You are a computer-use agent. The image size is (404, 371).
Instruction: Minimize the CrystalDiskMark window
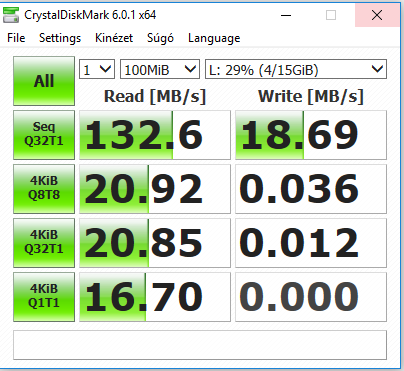[286, 15]
